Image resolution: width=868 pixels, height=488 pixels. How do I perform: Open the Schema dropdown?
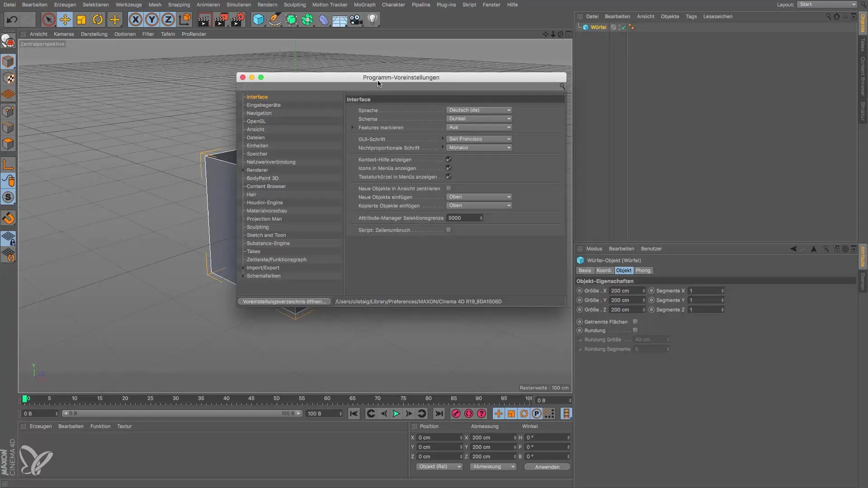coord(479,119)
